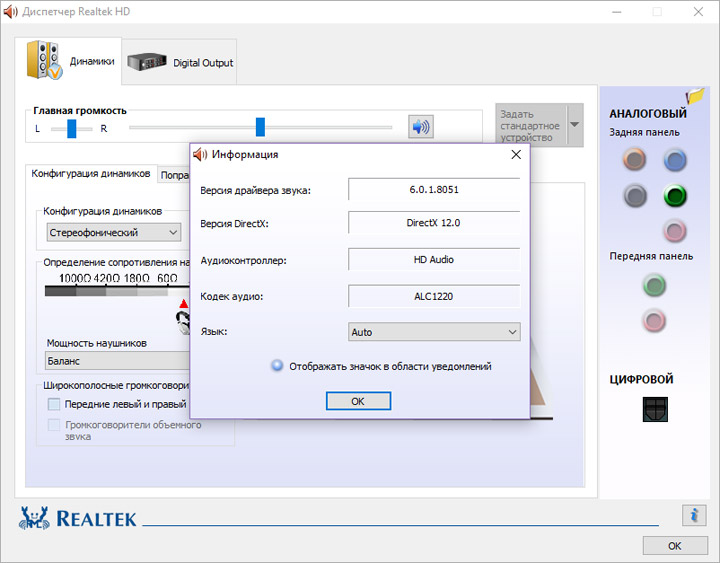Viewport: 720px width, 563px height.
Task: Click the pink front panel jack
Action: coord(654,321)
